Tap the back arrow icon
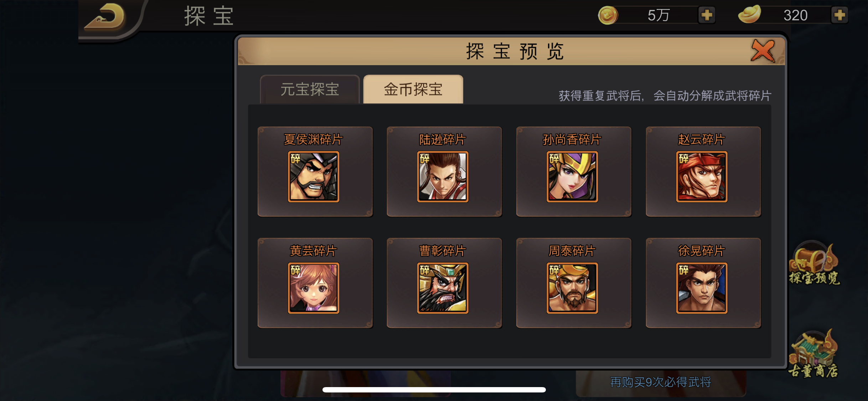The image size is (868, 401). (x=105, y=16)
